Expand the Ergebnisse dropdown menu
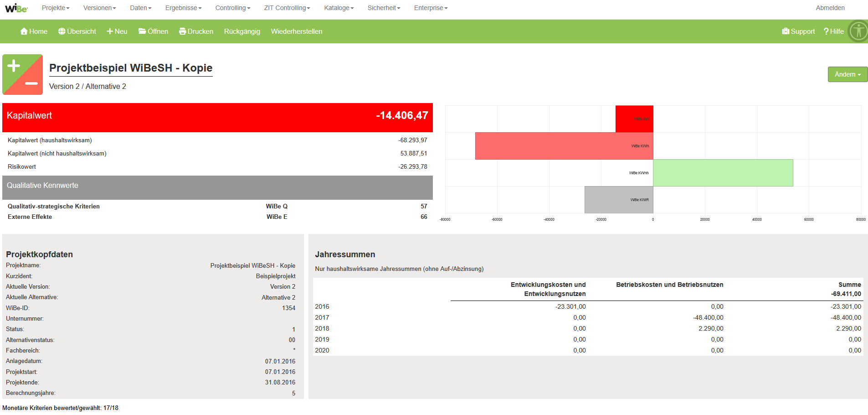The image size is (868, 415). pos(183,8)
